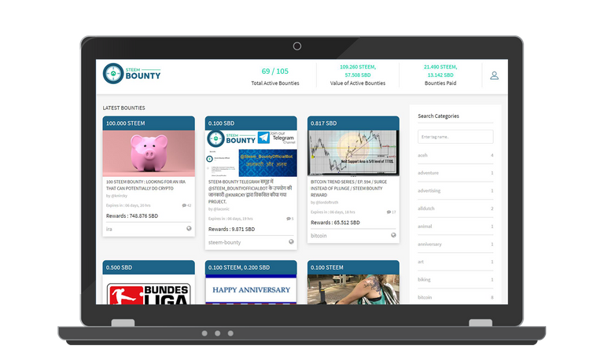Click Rewards : 9.871 SBD text
The width and height of the screenshot is (604, 364).
(231, 230)
